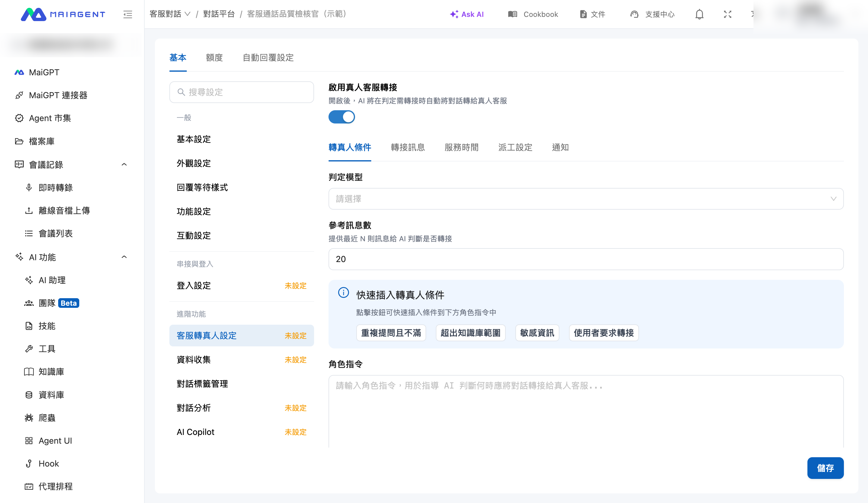The width and height of the screenshot is (868, 503).
Task: Open 判定模型 dropdown
Action: [586, 199]
